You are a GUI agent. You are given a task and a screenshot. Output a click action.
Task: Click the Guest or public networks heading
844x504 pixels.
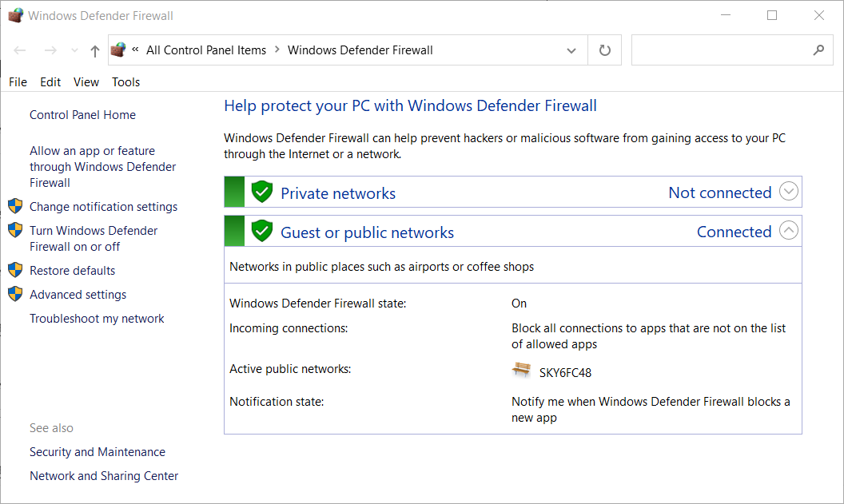[x=367, y=232]
